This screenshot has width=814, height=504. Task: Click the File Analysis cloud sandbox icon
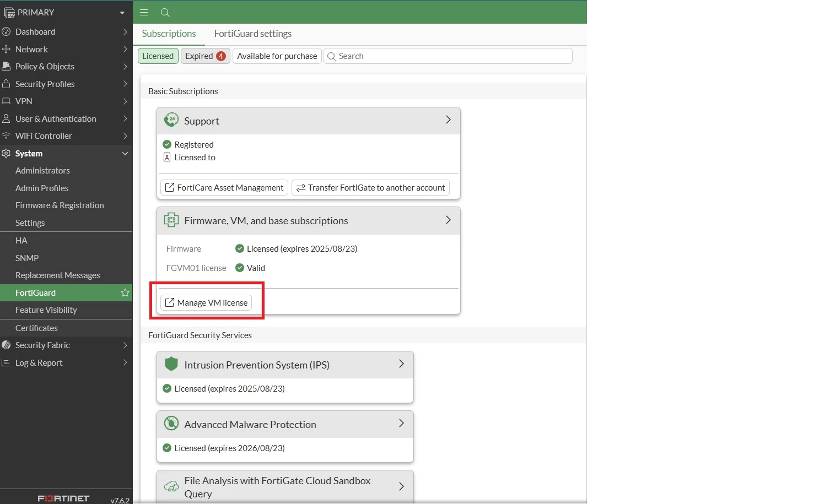(x=171, y=486)
